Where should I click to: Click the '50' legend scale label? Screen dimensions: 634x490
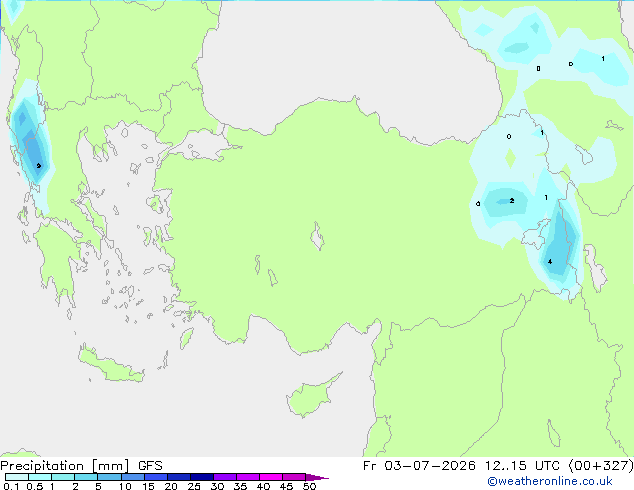(309, 486)
